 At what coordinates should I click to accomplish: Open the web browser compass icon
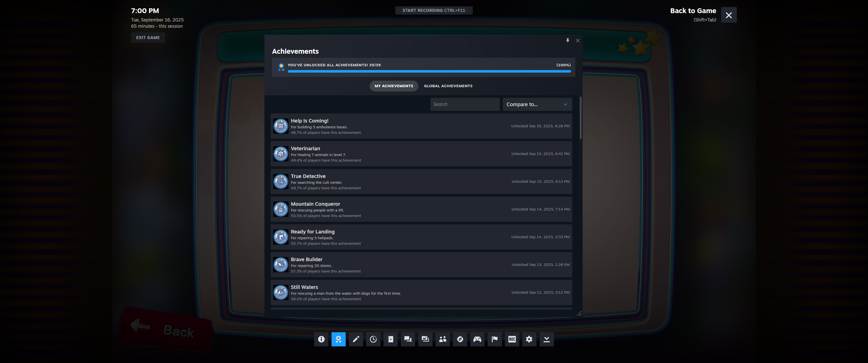[x=460, y=339]
